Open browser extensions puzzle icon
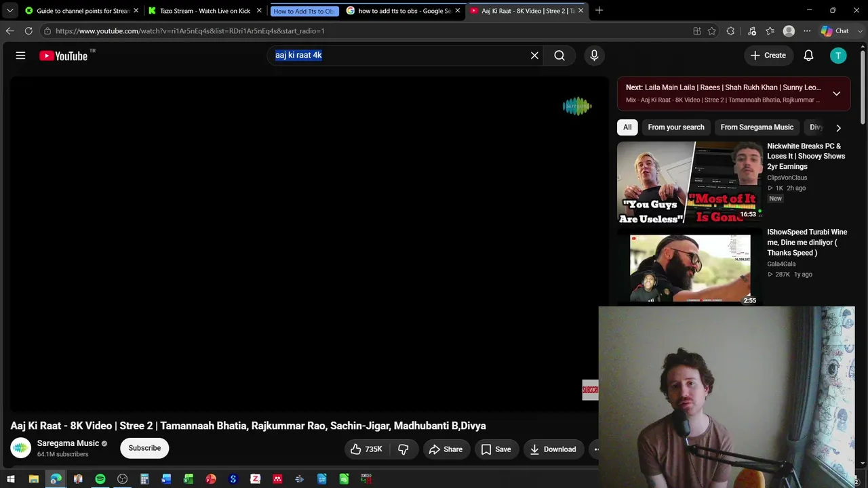 click(730, 30)
